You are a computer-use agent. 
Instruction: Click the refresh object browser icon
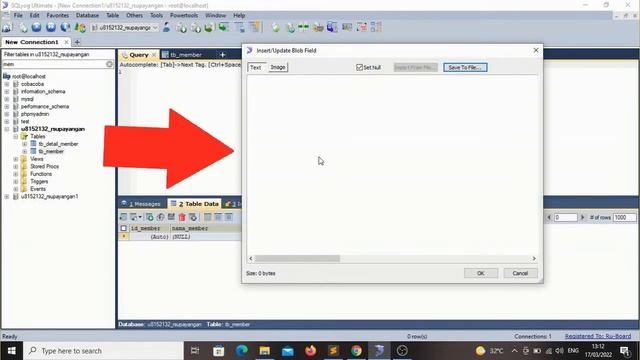80,27
